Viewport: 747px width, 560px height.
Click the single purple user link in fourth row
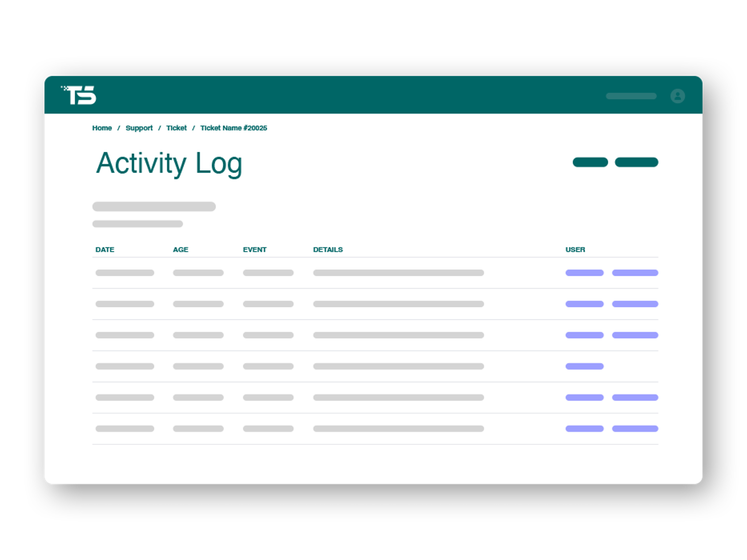coord(584,366)
